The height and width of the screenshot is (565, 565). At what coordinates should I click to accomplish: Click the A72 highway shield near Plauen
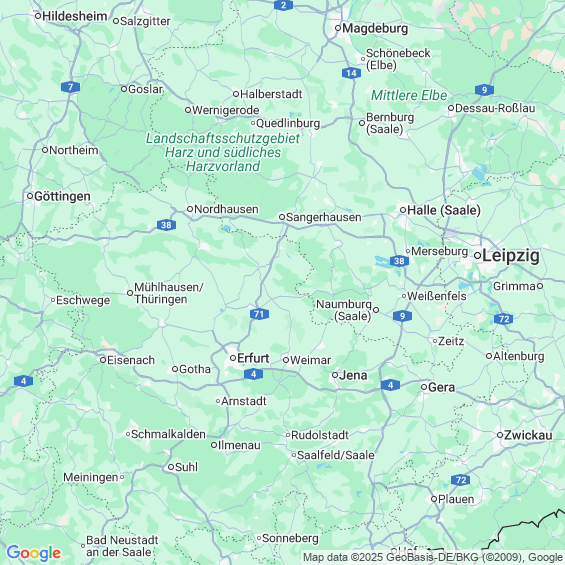pyautogui.click(x=461, y=480)
